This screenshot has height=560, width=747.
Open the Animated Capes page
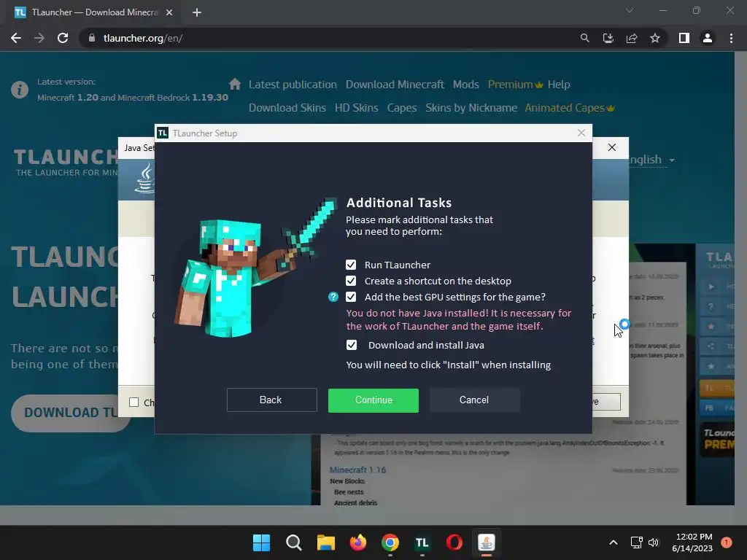coord(569,108)
